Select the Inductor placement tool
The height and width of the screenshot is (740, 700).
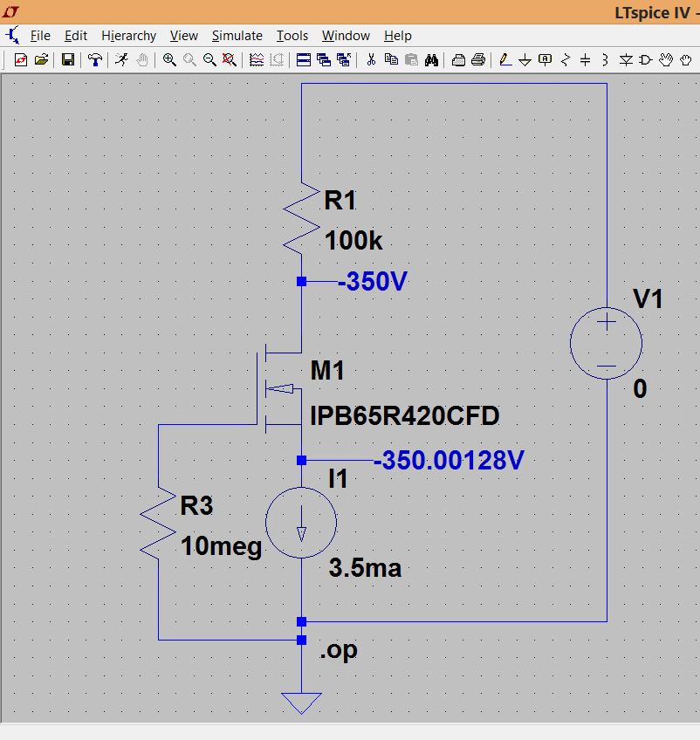pos(605,60)
